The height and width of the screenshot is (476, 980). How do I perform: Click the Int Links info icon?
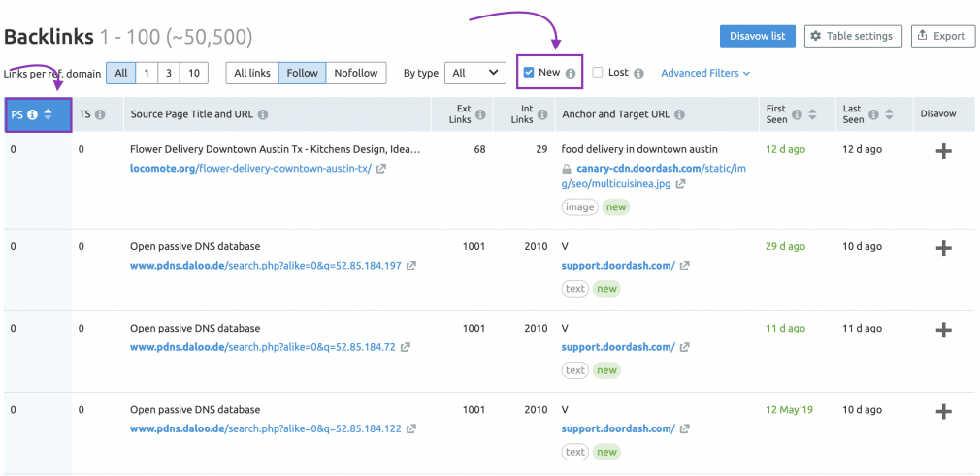pos(542,115)
